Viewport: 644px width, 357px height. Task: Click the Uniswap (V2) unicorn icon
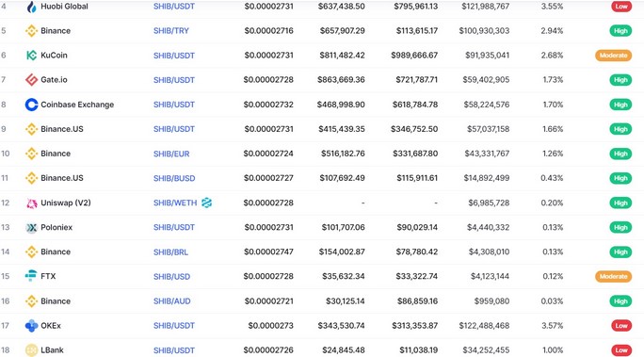click(x=32, y=203)
